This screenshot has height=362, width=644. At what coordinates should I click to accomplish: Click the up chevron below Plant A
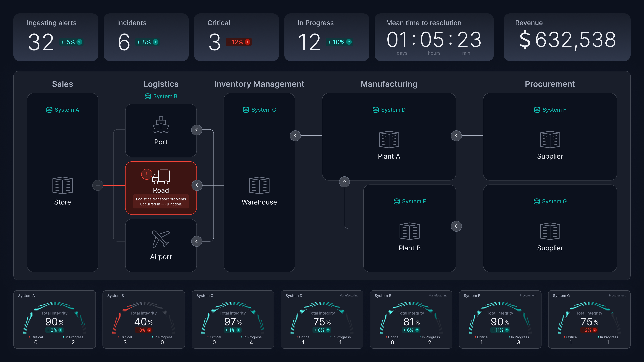[344, 182]
